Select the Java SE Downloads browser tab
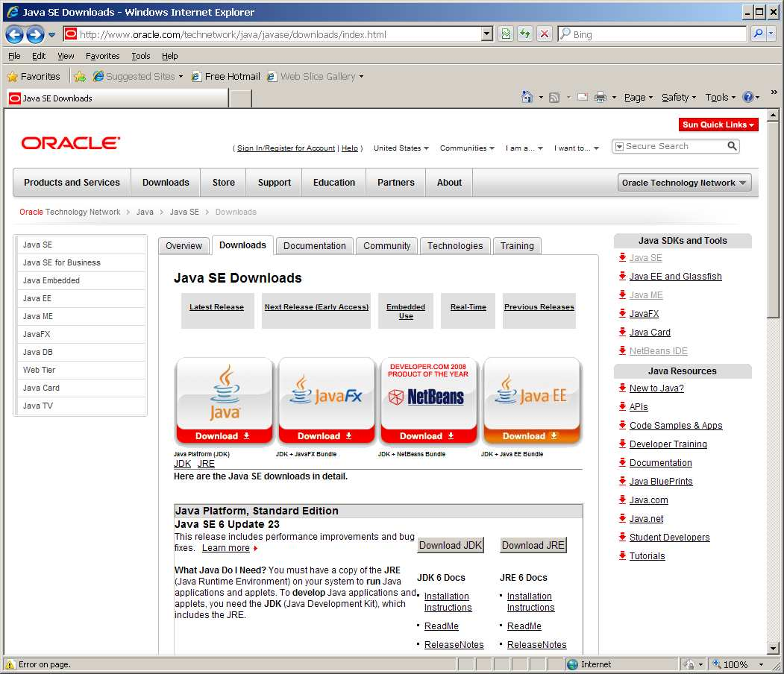 118,98
